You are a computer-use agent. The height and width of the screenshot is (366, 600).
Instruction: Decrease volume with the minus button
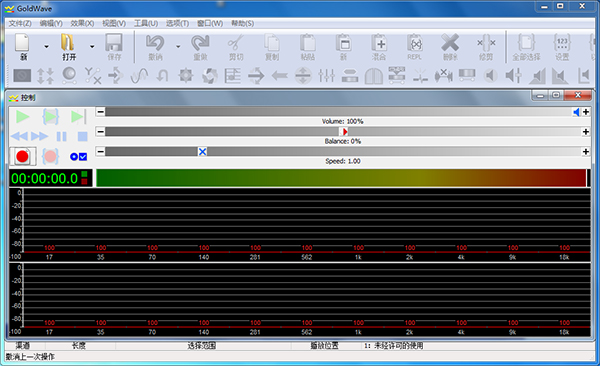coord(100,112)
